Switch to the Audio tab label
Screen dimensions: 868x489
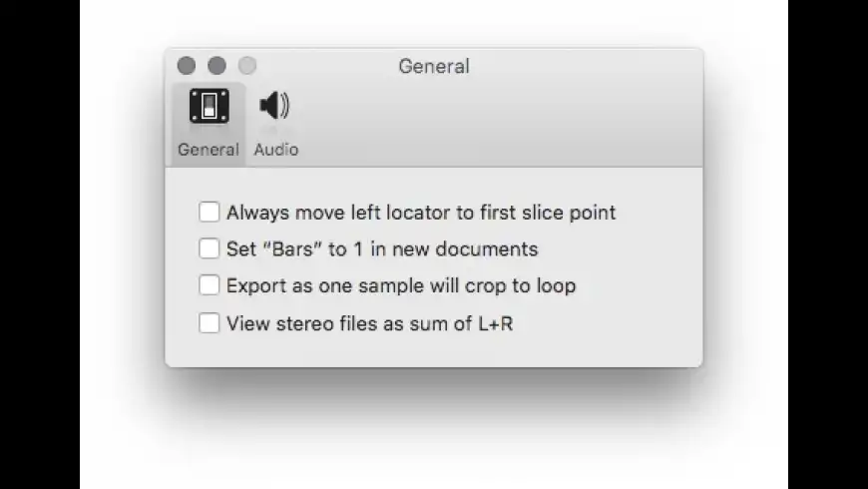pos(275,150)
